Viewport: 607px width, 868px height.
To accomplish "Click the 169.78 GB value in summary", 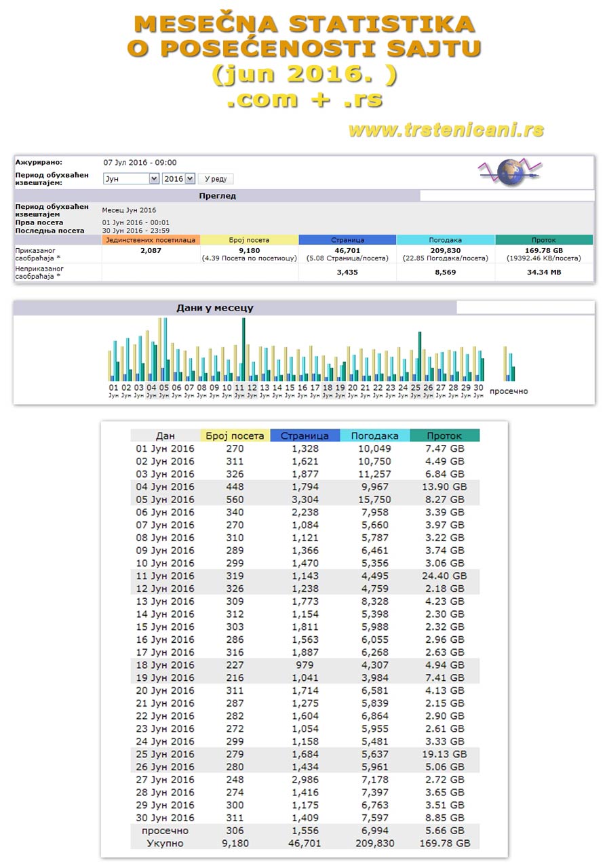I will click(543, 250).
